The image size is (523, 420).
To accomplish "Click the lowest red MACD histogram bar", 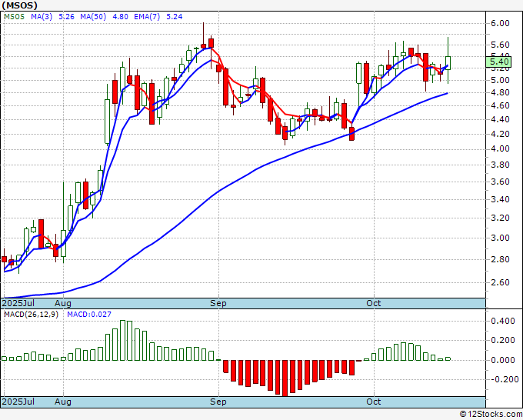I will pos(285,378).
